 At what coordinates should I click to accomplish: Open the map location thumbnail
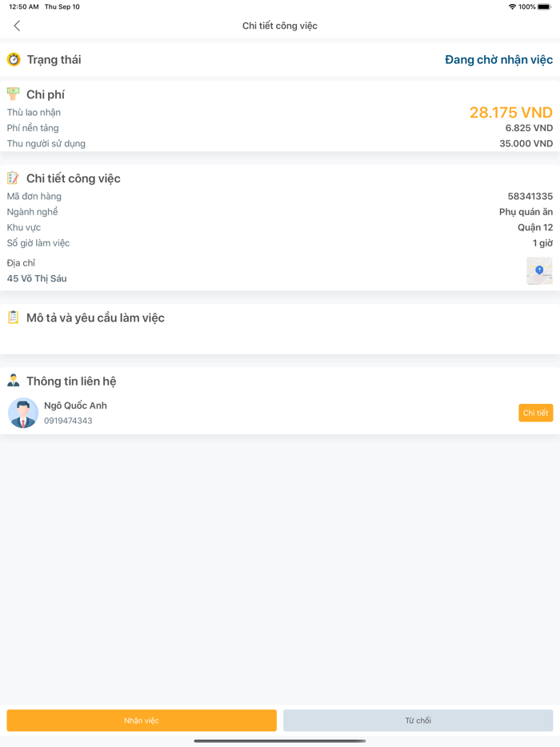coord(539,271)
